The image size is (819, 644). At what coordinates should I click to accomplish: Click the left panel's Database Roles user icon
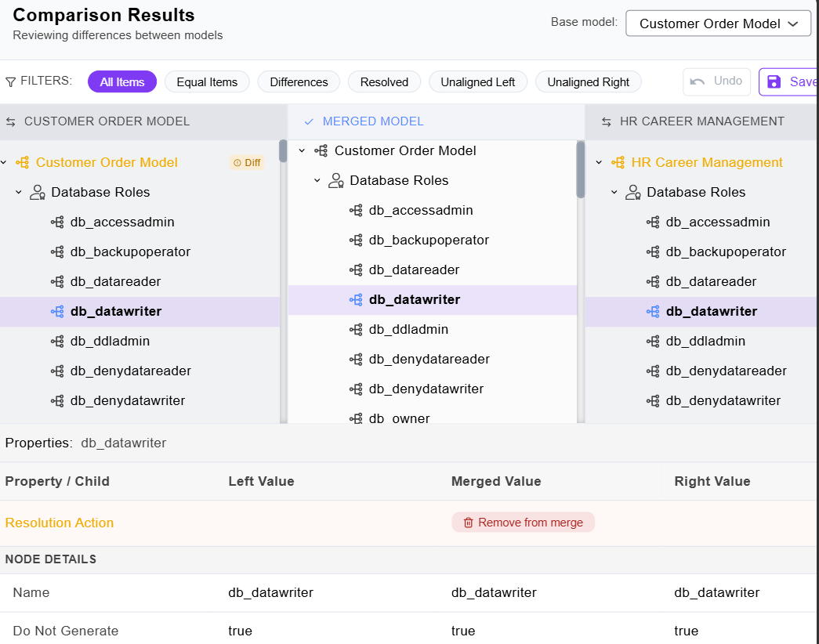click(38, 192)
